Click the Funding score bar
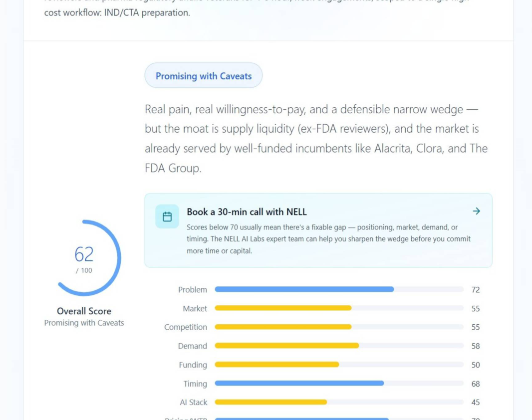This screenshot has height=420, width=532. (x=339, y=365)
